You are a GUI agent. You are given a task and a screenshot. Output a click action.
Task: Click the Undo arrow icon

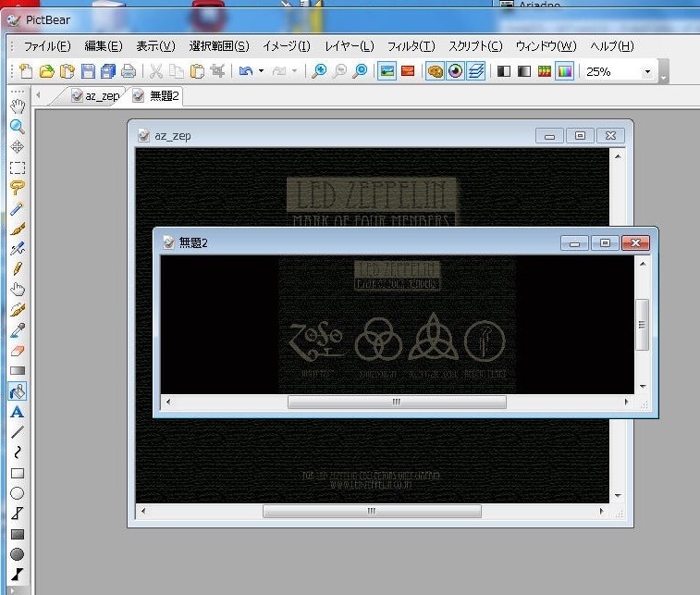[246, 71]
